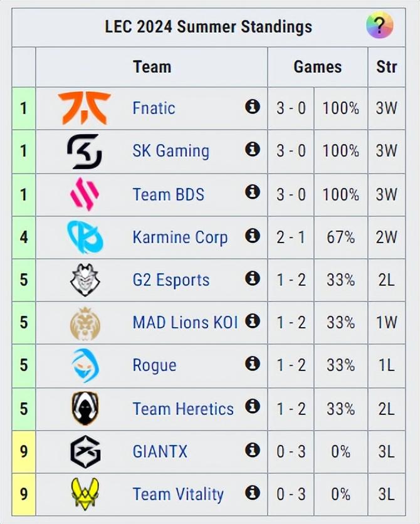Click the Team Vitality bee logo
The image size is (420, 524).
click(x=85, y=494)
